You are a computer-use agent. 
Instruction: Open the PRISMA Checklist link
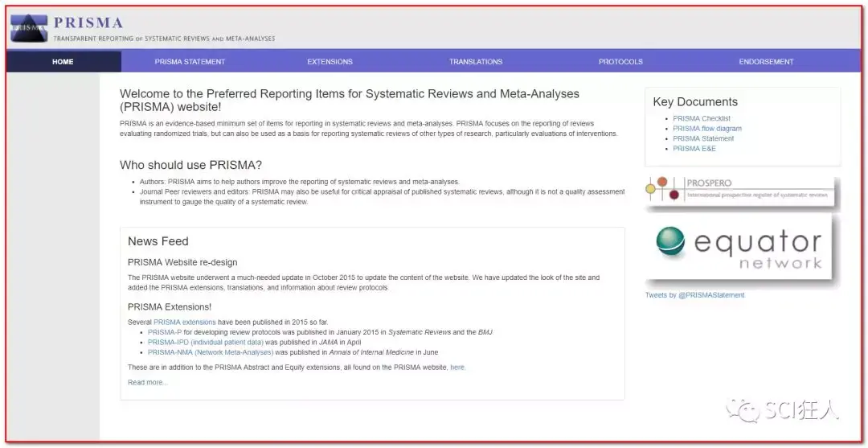click(702, 118)
